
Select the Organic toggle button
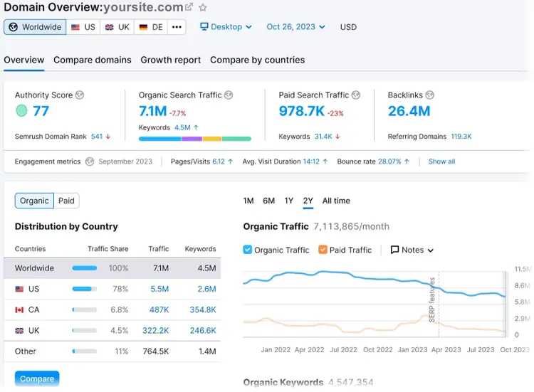(34, 201)
